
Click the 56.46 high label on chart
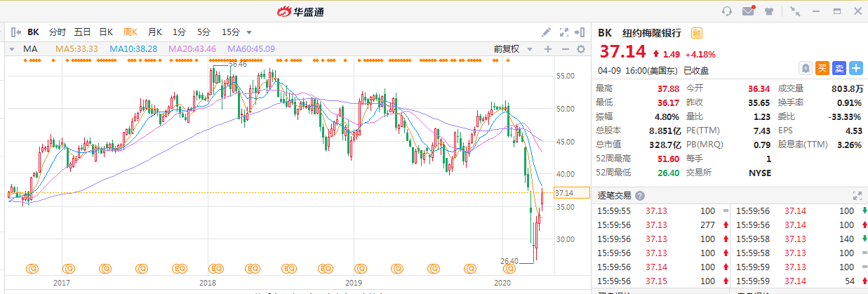[x=238, y=64]
